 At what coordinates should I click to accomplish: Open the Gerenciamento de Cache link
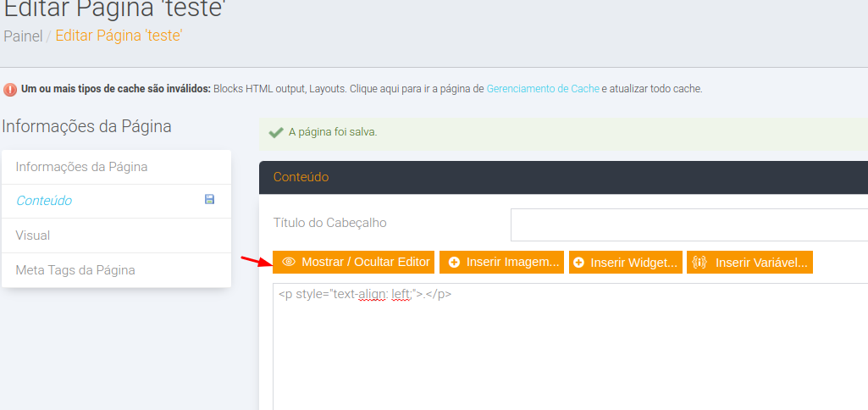point(543,89)
